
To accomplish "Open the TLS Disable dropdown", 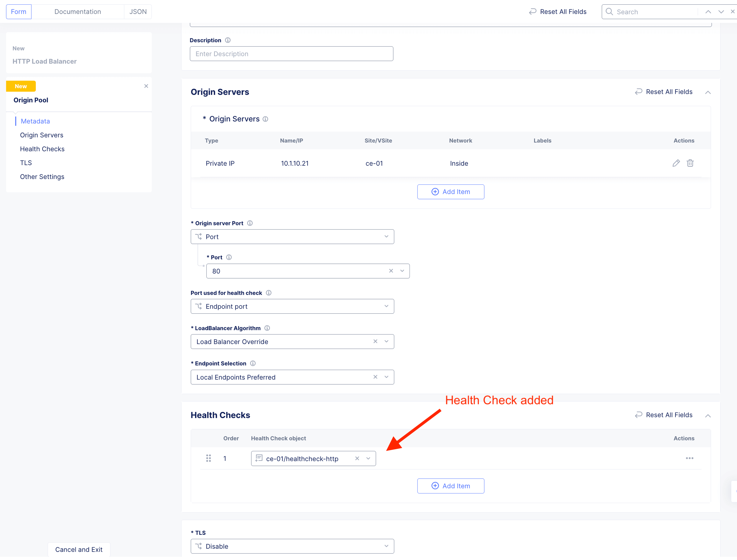I will [x=292, y=546].
